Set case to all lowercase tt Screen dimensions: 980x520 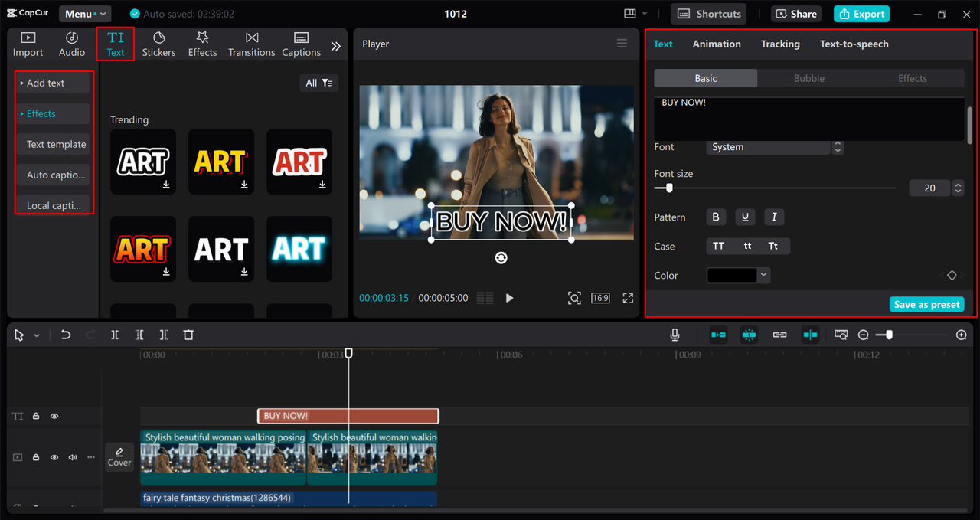(747, 246)
